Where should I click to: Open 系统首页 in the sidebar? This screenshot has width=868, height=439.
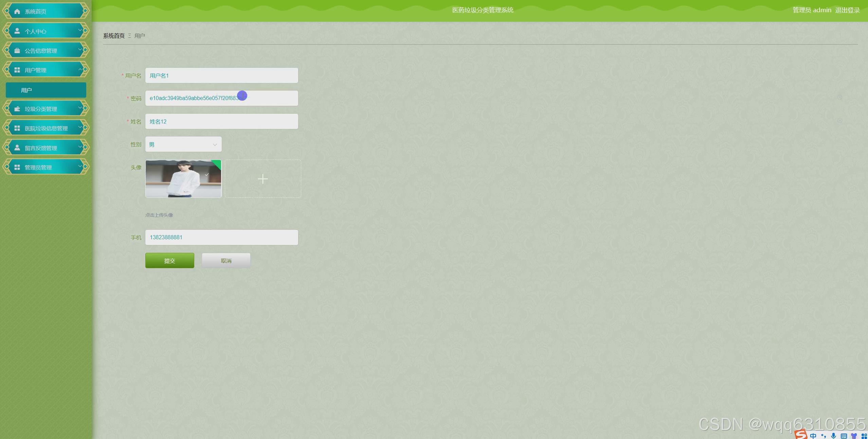click(46, 11)
